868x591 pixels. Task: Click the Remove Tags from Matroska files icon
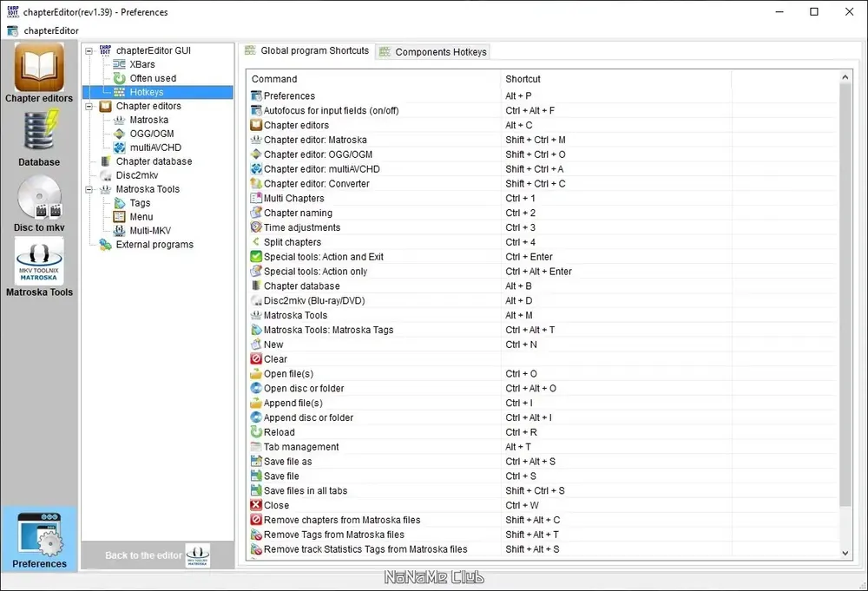tap(256, 535)
